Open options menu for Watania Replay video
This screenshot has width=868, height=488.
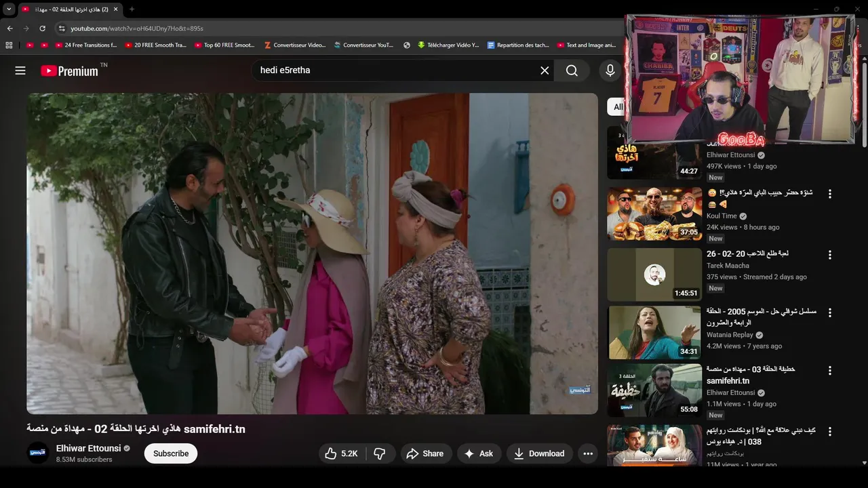point(829,313)
